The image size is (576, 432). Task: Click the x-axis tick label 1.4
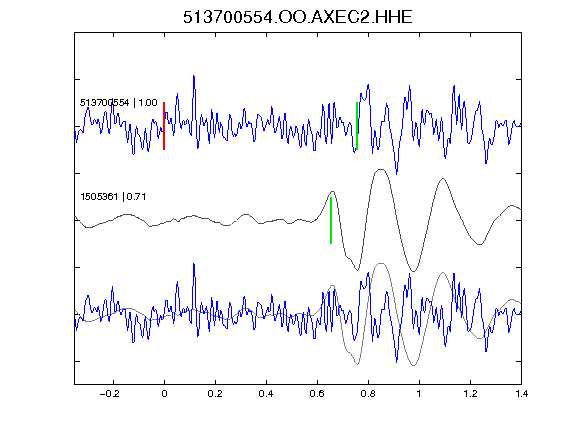click(521, 394)
